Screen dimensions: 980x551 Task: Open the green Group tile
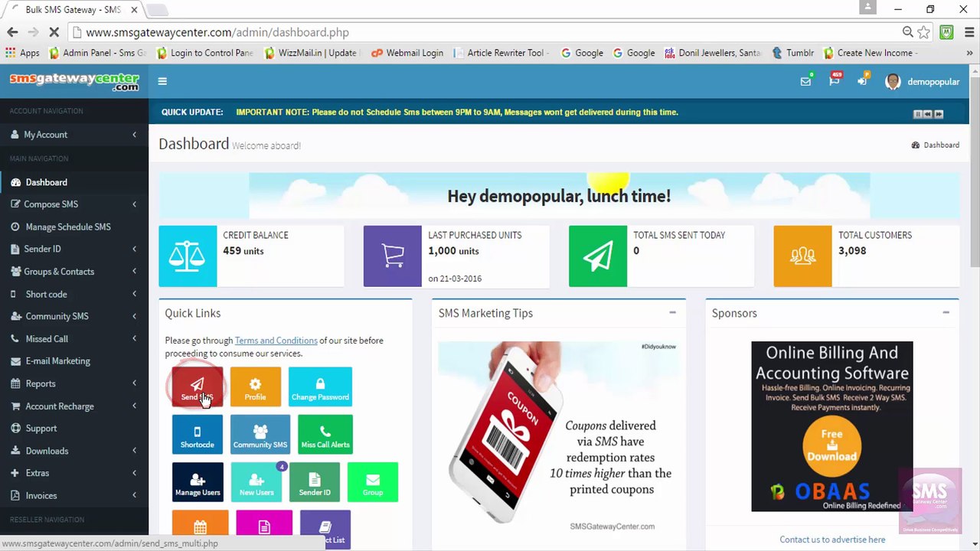point(373,482)
